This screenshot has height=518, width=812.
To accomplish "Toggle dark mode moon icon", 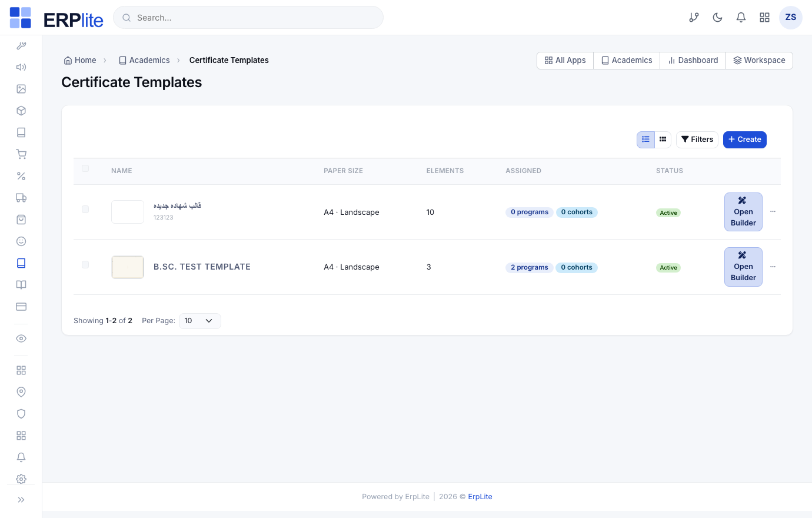I will pyautogui.click(x=718, y=18).
